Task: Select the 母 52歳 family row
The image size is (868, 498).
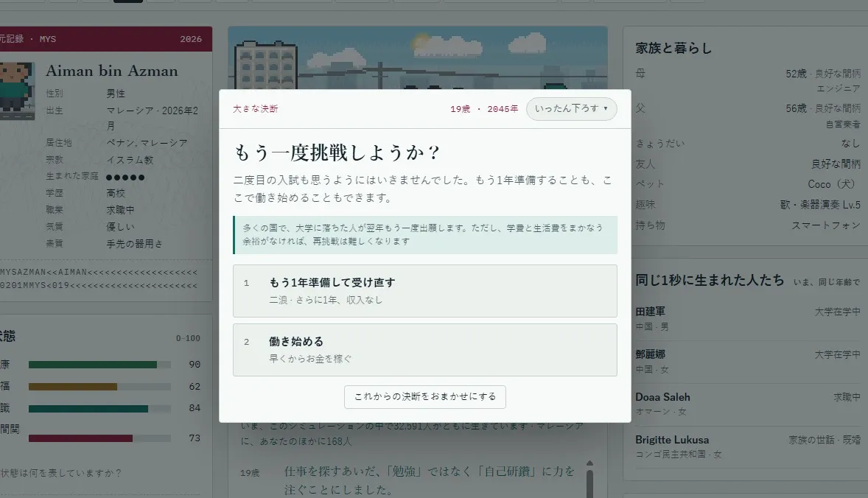Action: tap(748, 81)
